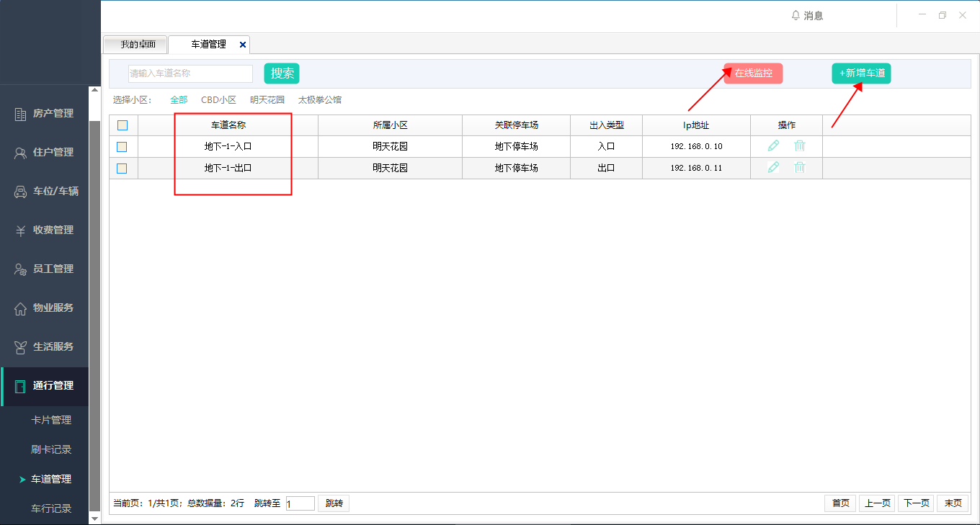Switch to the 我的桌面 tab
980x525 pixels.
[x=135, y=45]
